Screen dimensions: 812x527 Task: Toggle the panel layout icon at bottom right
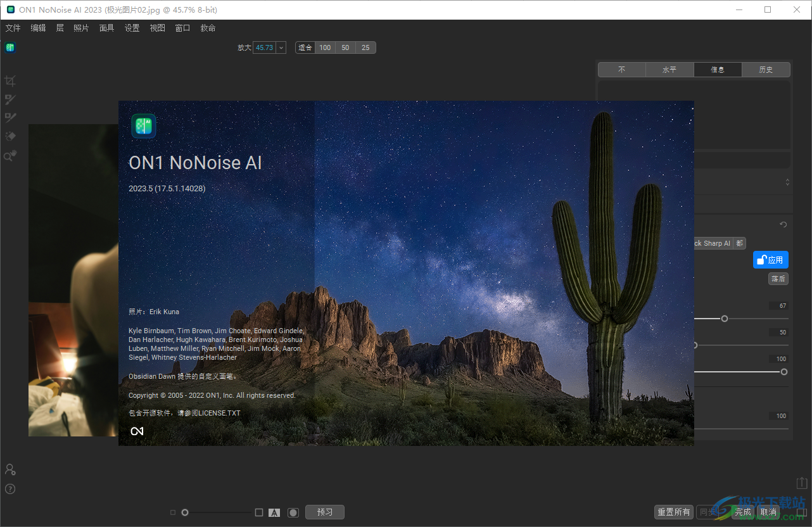click(801, 512)
